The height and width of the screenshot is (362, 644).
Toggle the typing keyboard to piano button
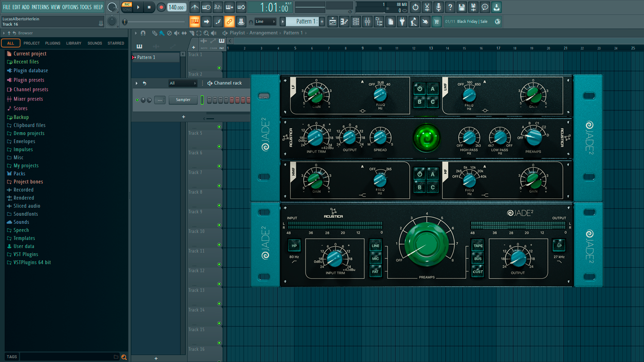tap(195, 22)
